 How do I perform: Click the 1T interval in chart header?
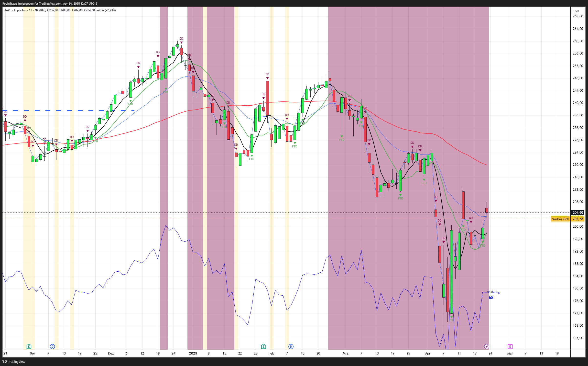(31, 10)
